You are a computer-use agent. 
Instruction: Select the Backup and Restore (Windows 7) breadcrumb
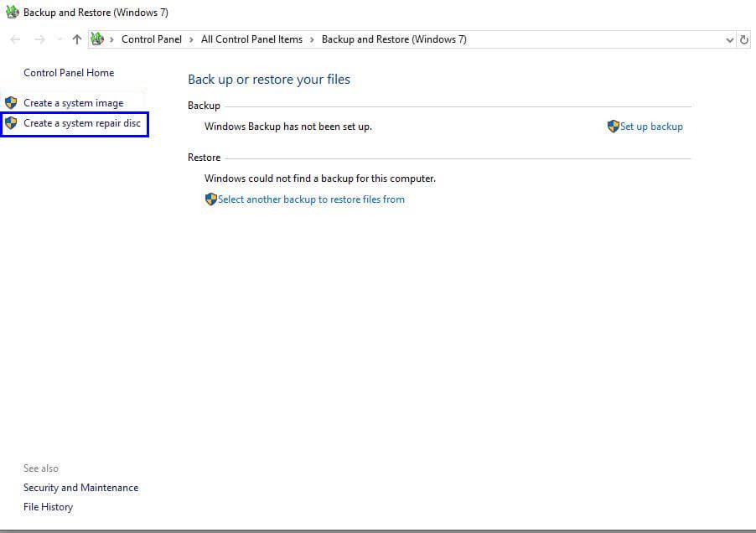394,39
